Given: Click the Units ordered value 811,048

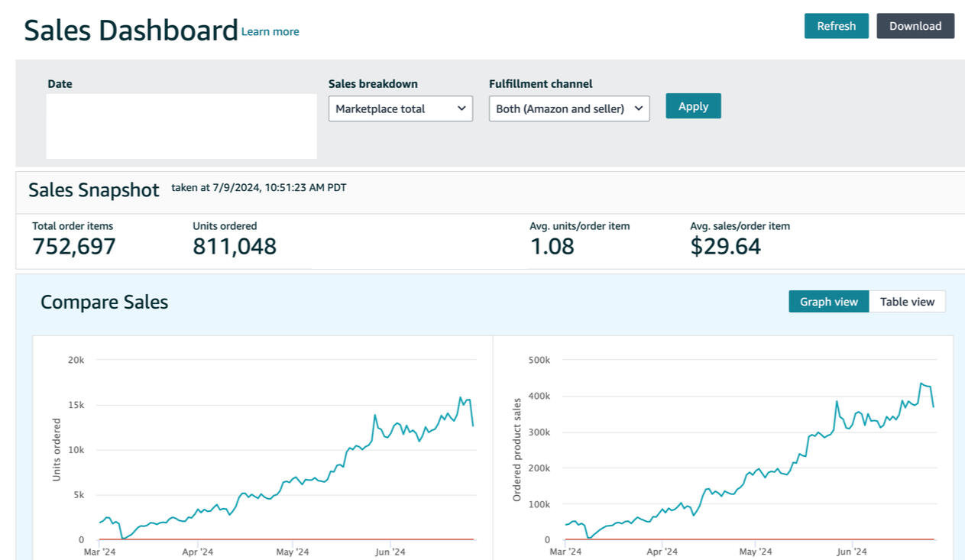Looking at the screenshot, I should 235,247.
